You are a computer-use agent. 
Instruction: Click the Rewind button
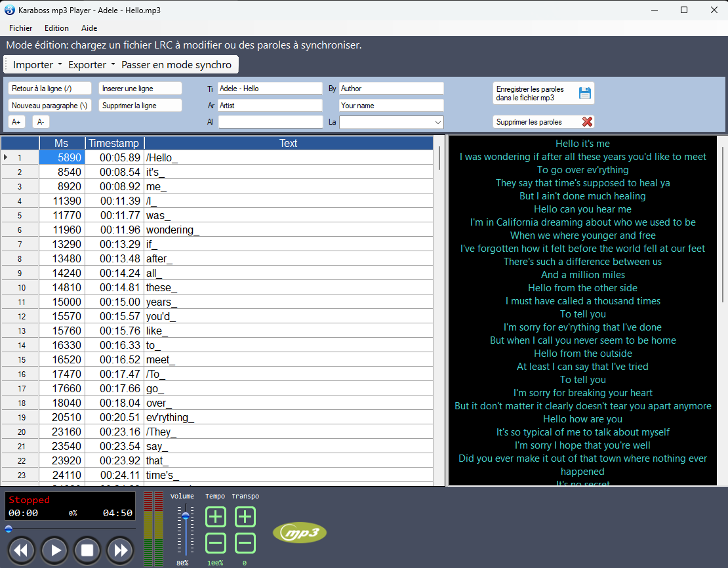click(21, 550)
